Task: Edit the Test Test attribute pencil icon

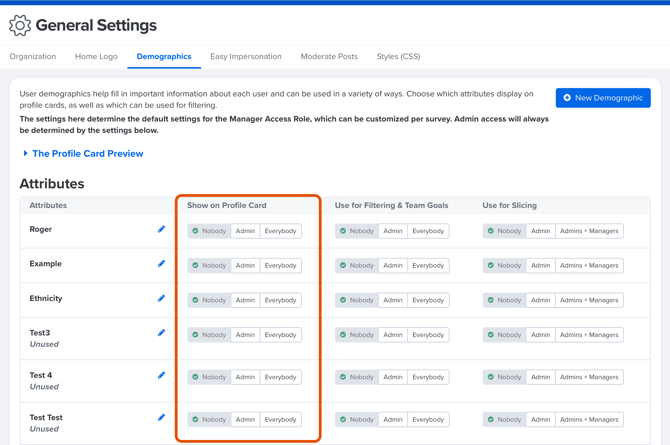Action: [161, 418]
